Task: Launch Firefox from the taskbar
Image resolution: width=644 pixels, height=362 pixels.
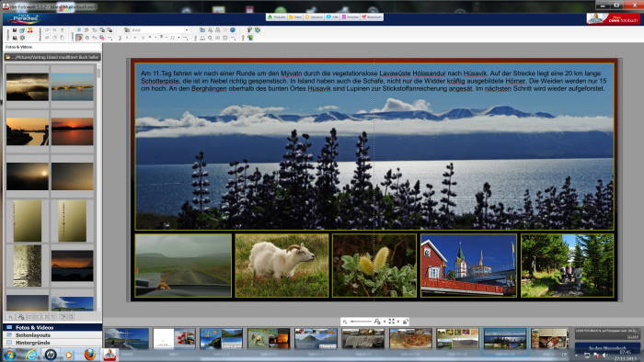Action: (89, 355)
